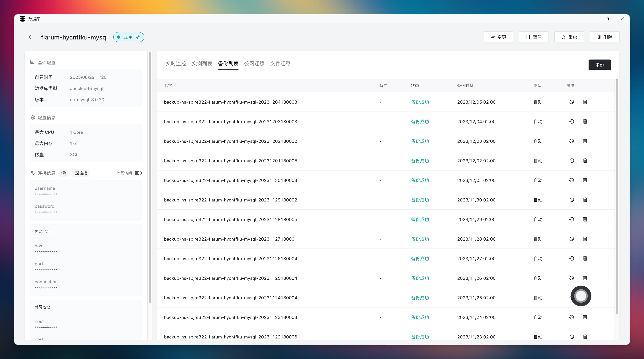The width and height of the screenshot is (644, 359).
Task: Click the creation time 2023/08/29 11:20
Action: click(88, 77)
